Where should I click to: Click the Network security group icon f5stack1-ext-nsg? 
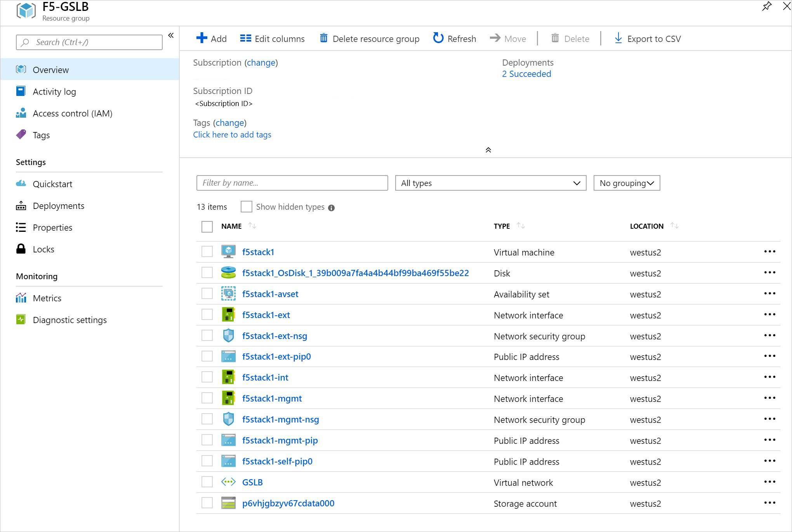coord(229,336)
